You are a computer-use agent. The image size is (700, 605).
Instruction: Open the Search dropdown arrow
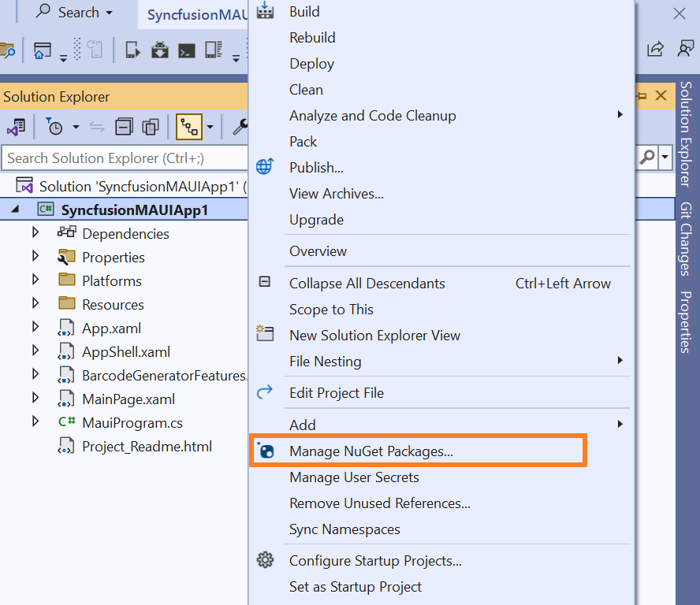[109, 13]
